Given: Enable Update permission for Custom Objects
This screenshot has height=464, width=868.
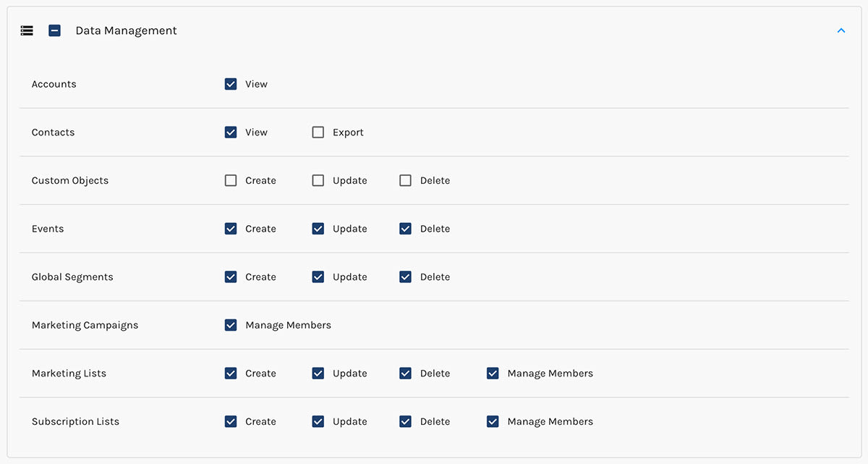Looking at the screenshot, I should pyautogui.click(x=318, y=180).
